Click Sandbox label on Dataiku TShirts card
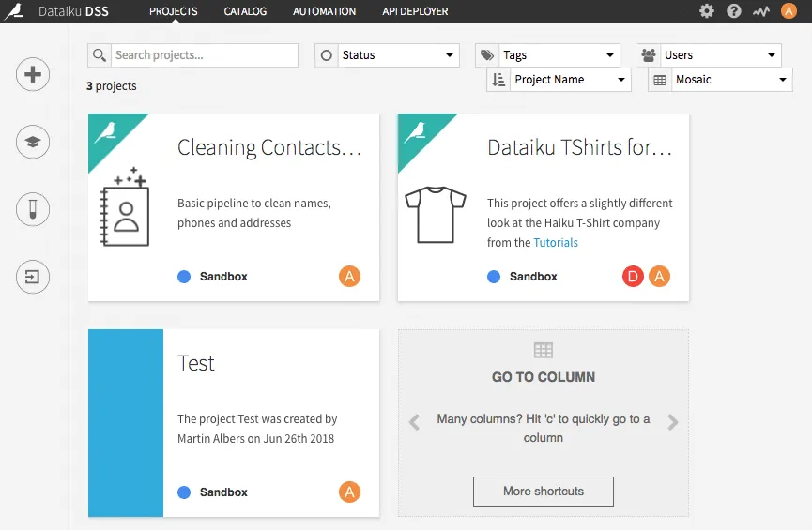 (533, 277)
